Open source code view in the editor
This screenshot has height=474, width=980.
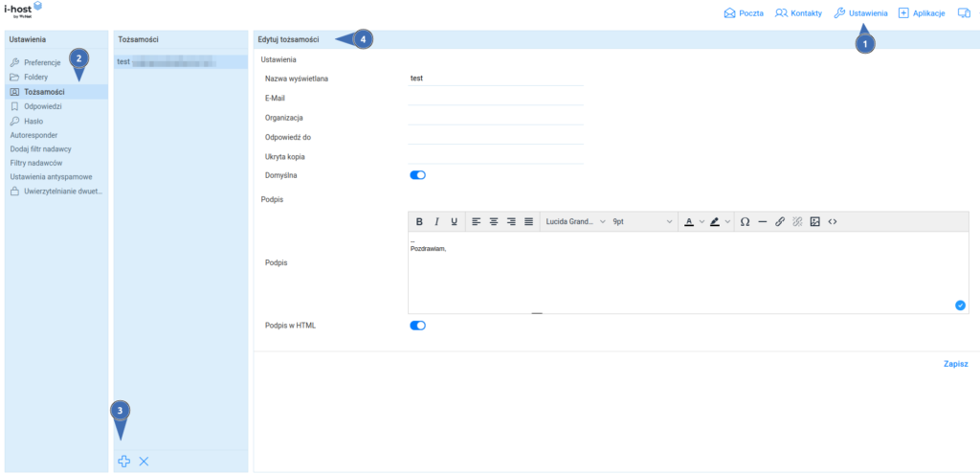833,221
